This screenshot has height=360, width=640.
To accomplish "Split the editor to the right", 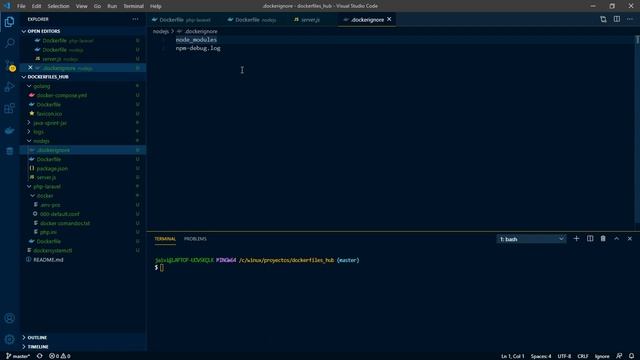I will pyautogui.click(x=617, y=19).
